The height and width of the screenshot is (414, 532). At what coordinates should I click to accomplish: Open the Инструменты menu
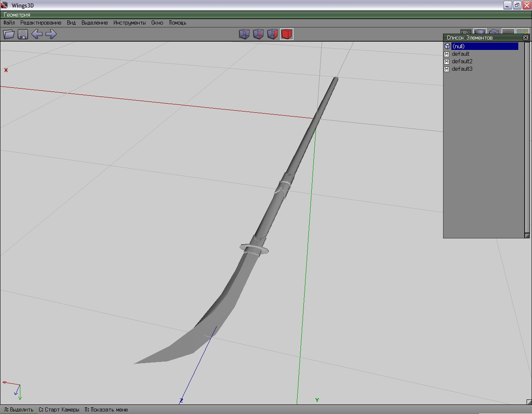tap(129, 23)
